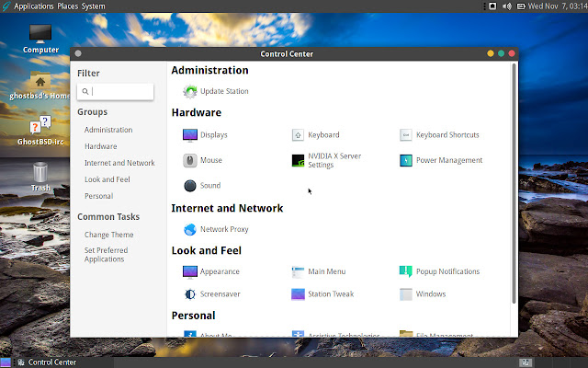Open ghostbsd's Home folder on desktop

(40, 86)
